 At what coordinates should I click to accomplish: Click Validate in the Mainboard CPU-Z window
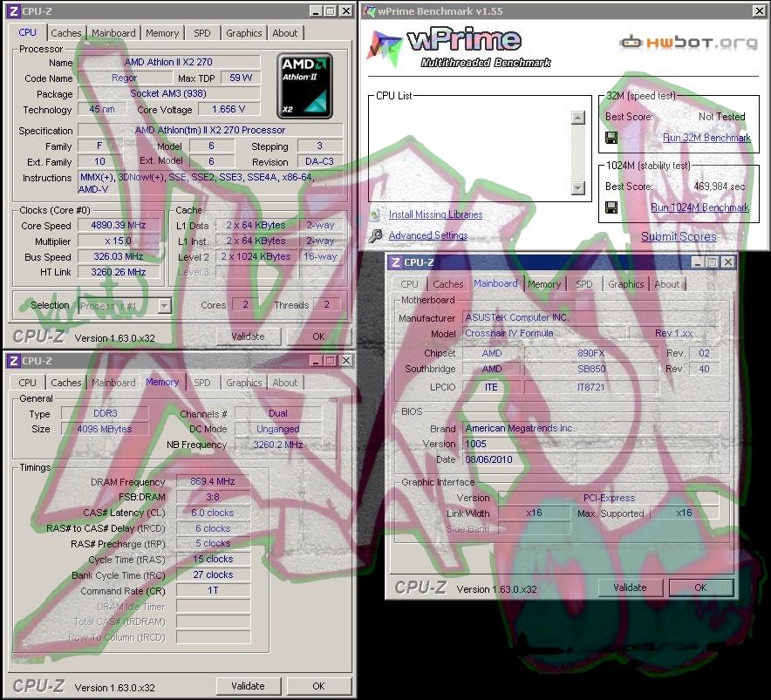pyautogui.click(x=631, y=588)
